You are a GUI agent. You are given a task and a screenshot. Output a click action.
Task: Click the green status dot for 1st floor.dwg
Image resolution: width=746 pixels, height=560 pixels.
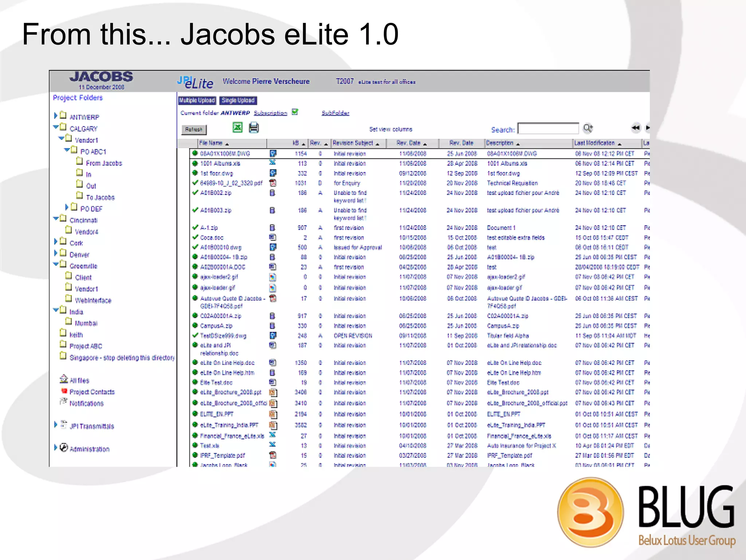(195, 173)
